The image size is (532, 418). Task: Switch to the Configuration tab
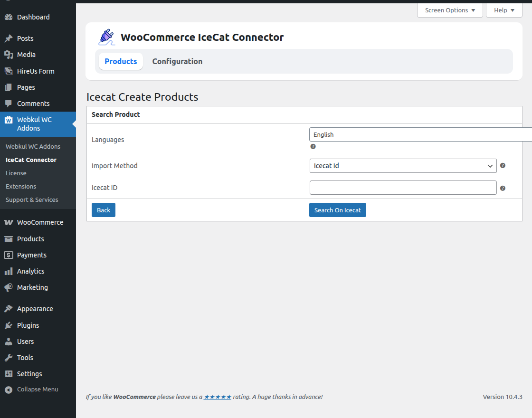(x=177, y=61)
